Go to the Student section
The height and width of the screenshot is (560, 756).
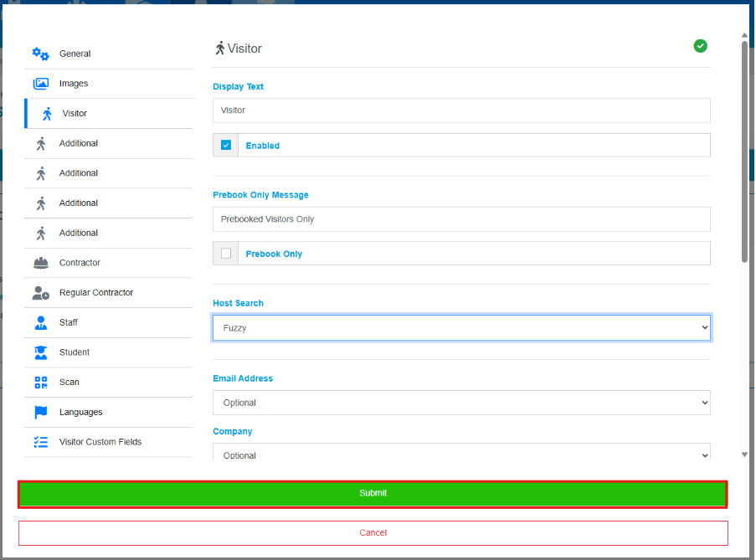[x=109, y=352]
